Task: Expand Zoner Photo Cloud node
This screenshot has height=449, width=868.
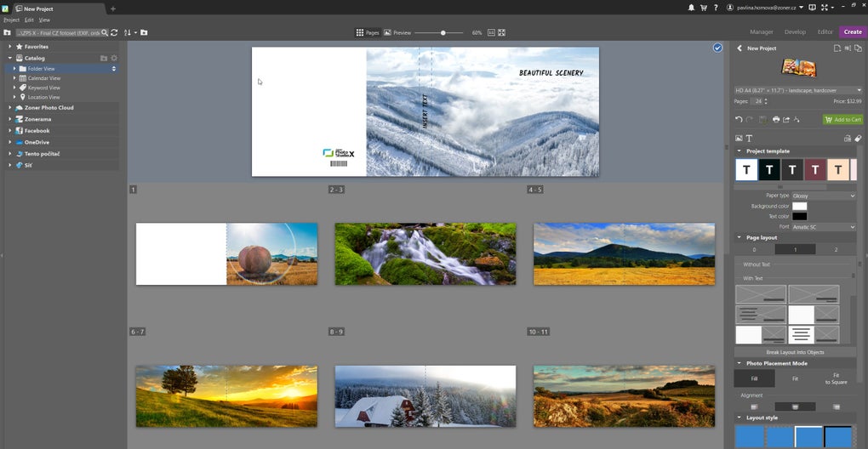Action: pos(10,108)
